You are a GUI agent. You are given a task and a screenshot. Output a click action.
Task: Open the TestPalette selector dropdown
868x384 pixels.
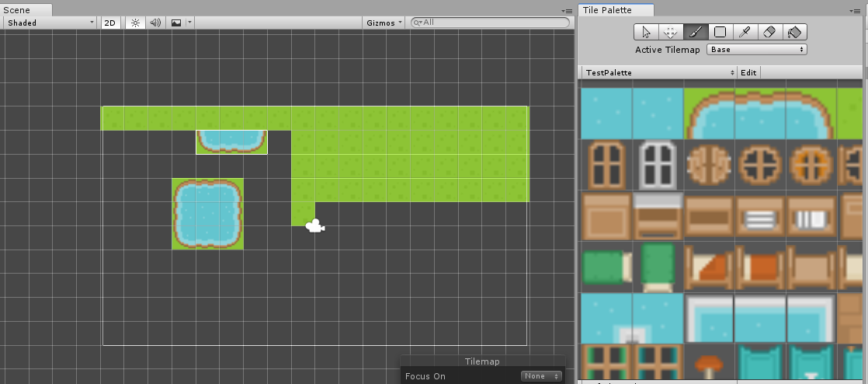point(658,72)
